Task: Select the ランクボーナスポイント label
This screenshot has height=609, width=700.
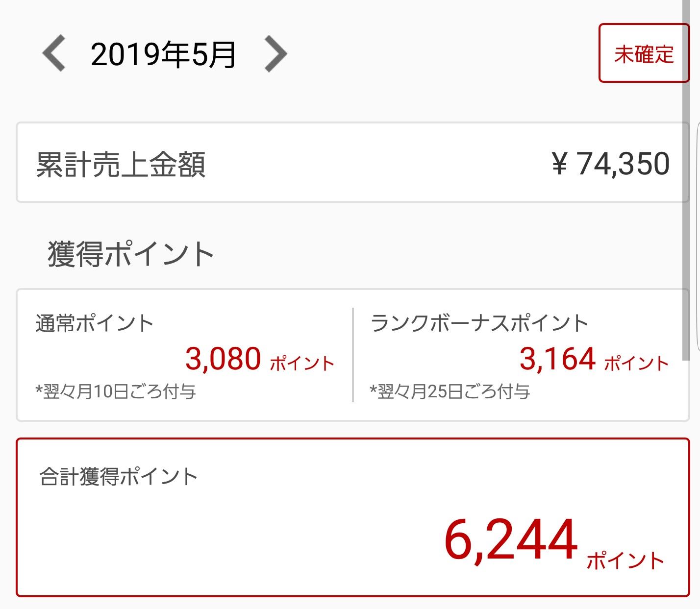Action: click(479, 323)
